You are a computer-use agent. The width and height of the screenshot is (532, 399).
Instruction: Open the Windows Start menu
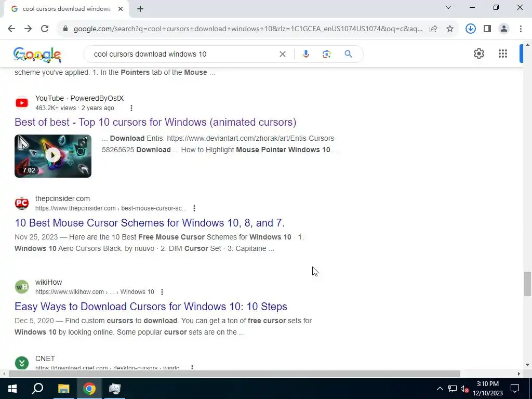12,389
